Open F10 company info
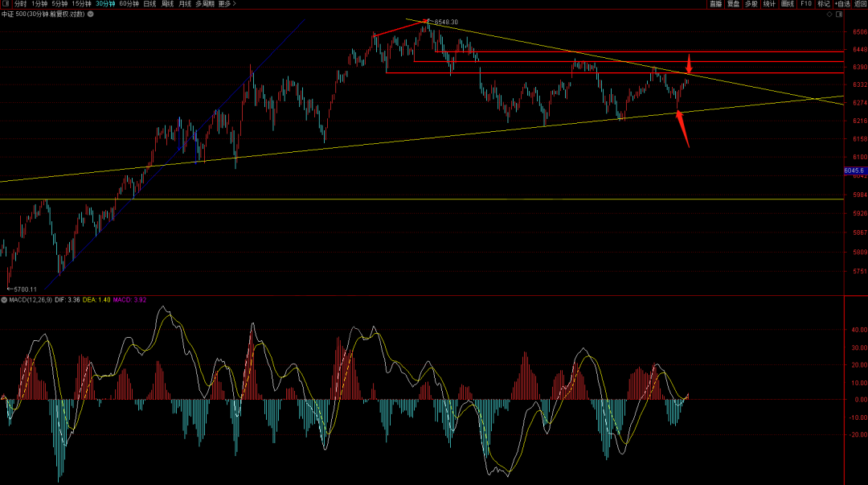The image size is (868, 485). click(805, 4)
